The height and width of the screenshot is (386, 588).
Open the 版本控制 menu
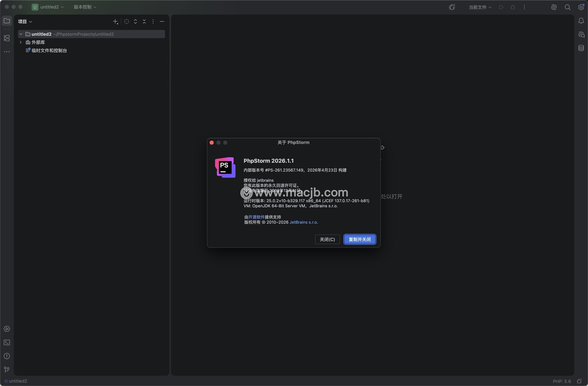point(85,7)
